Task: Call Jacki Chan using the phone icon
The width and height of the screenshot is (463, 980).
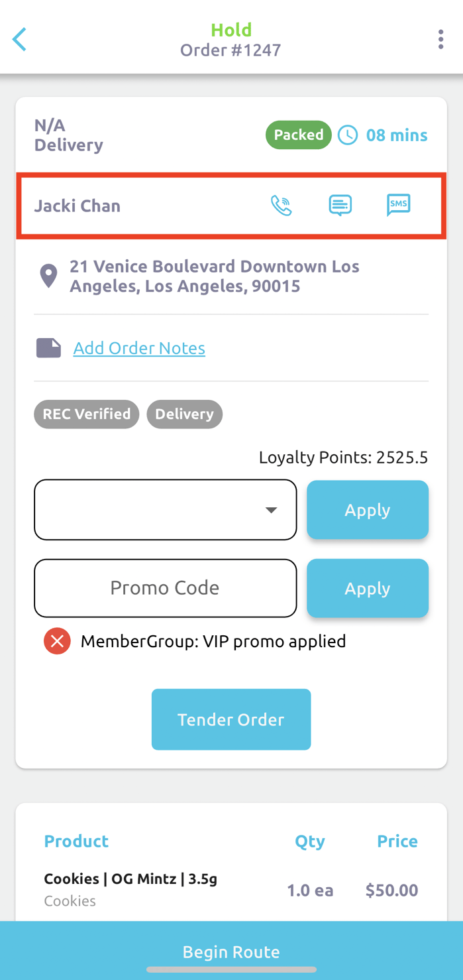Action: [281, 205]
